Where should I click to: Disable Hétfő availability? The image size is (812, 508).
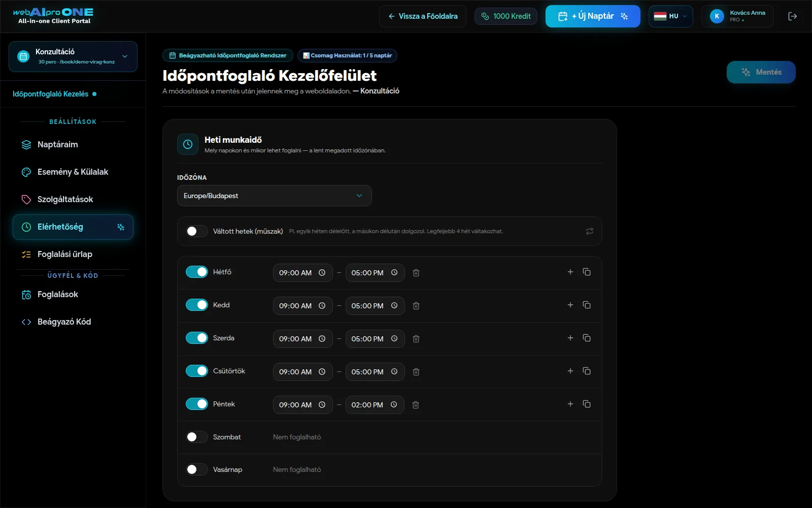[x=196, y=272]
